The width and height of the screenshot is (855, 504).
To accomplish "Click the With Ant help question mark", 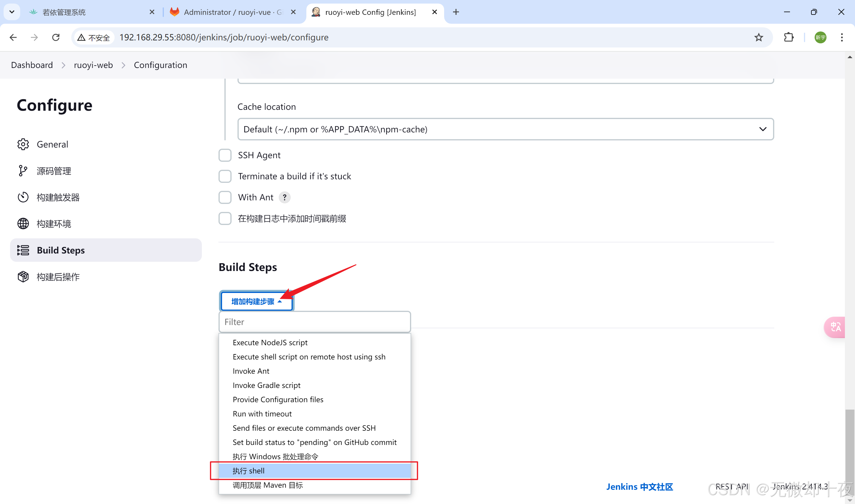I will (285, 197).
